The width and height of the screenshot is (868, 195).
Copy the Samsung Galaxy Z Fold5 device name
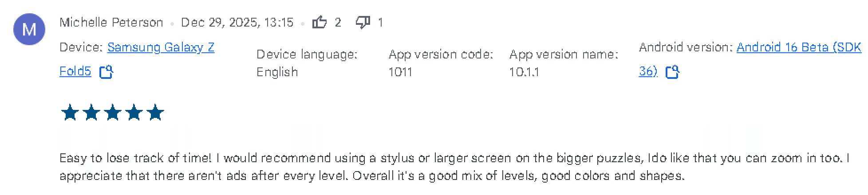(106, 72)
